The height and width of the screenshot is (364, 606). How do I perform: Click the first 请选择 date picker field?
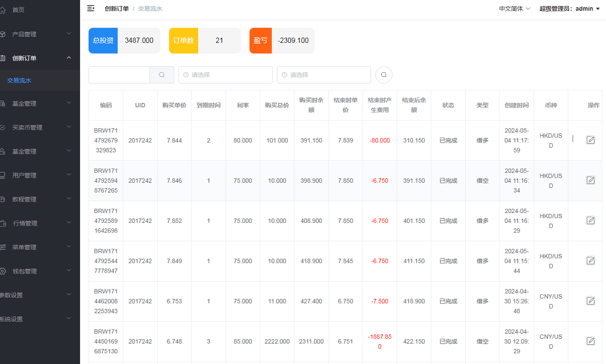point(225,75)
